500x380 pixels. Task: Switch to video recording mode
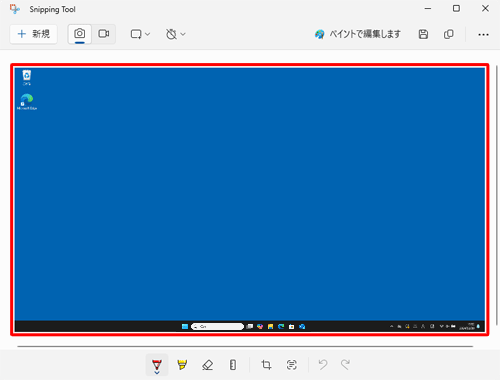pos(104,34)
